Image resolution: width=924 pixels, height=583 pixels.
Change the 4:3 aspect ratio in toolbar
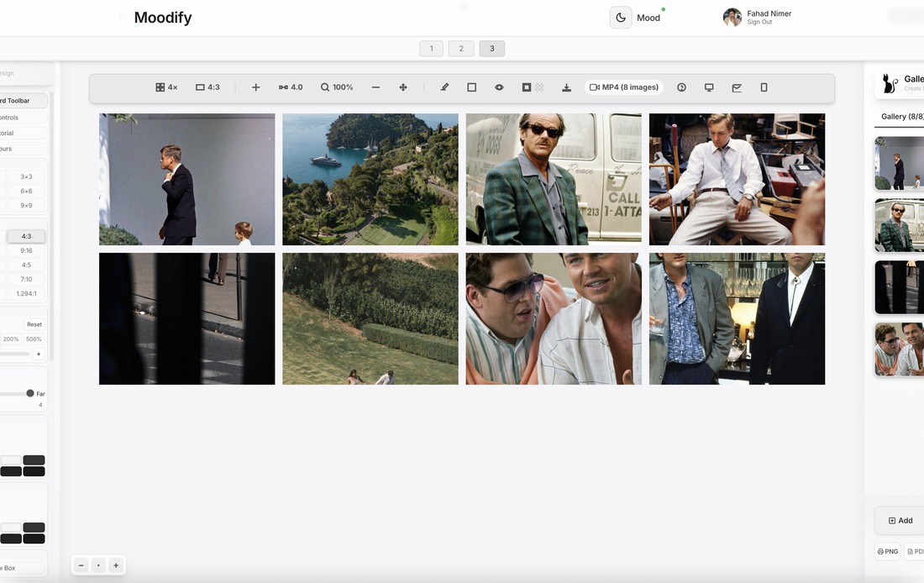[207, 87]
